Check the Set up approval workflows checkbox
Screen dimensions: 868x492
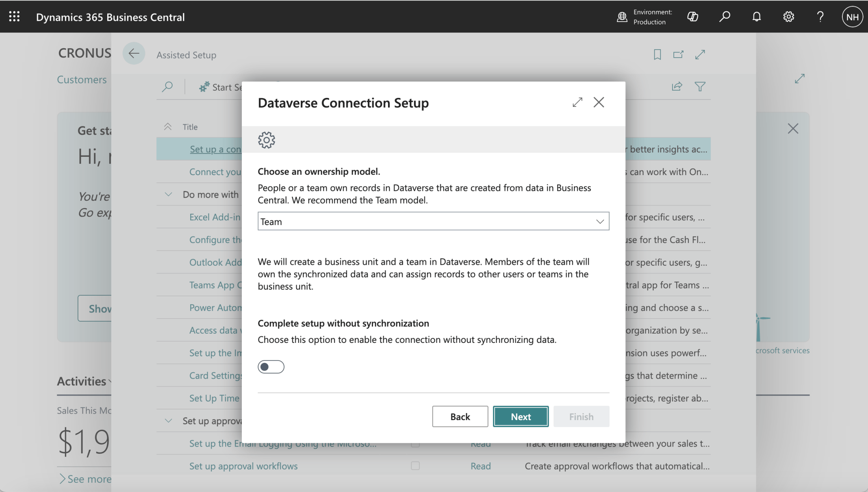coord(415,466)
